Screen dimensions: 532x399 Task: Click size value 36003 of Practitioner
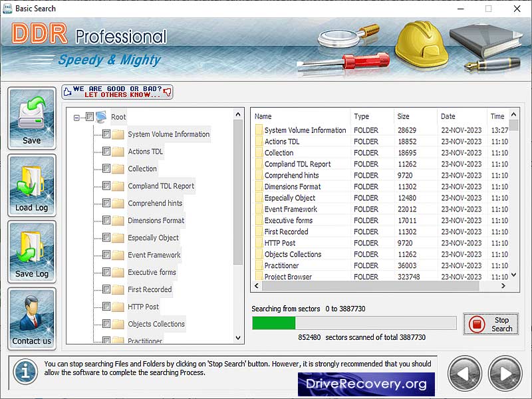(x=407, y=265)
